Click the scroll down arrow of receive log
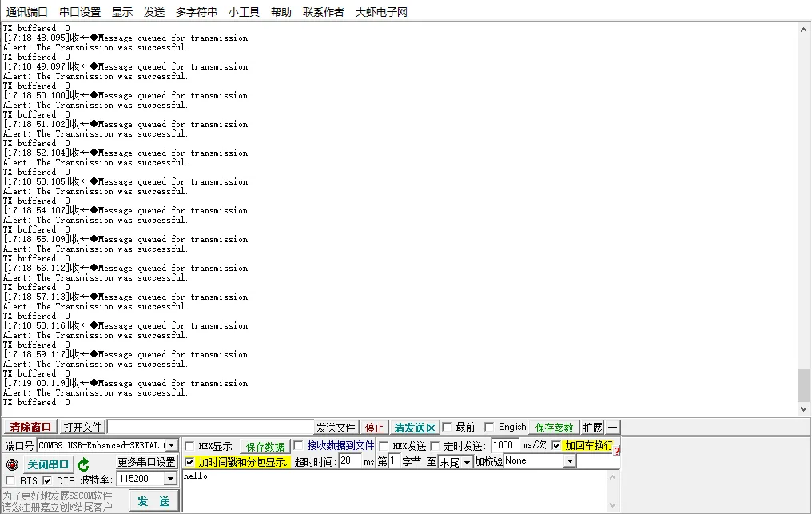This screenshot has width=812, height=514. pos(804,409)
